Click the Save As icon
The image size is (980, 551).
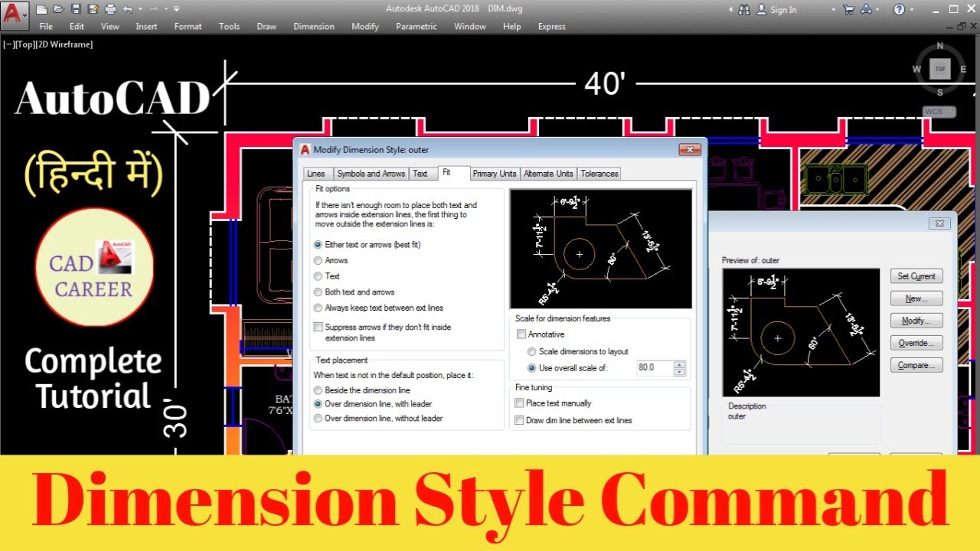click(93, 9)
